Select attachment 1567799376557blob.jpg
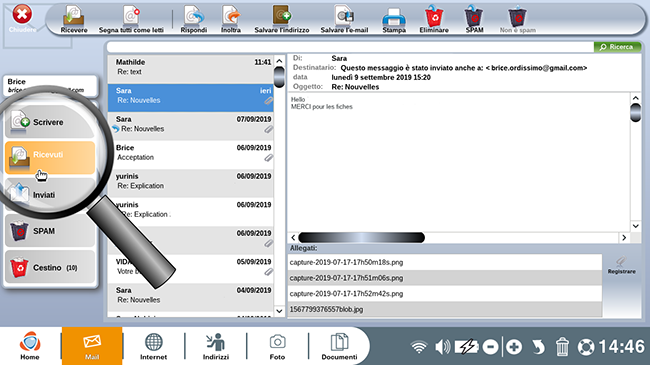The image size is (650, 365). coord(445,309)
